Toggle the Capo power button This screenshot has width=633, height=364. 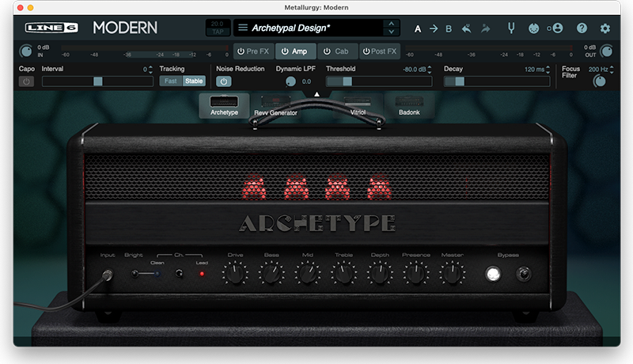click(x=26, y=82)
